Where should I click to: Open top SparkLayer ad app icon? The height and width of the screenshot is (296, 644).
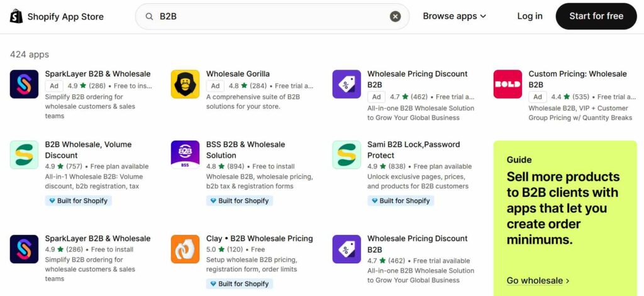pyautogui.click(x=25, y=84)
